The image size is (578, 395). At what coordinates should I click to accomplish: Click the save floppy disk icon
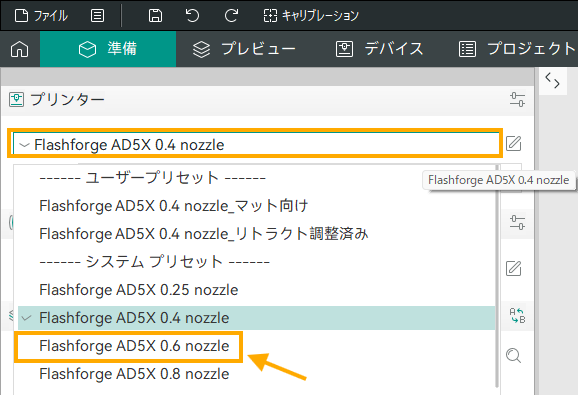point(155,16)
